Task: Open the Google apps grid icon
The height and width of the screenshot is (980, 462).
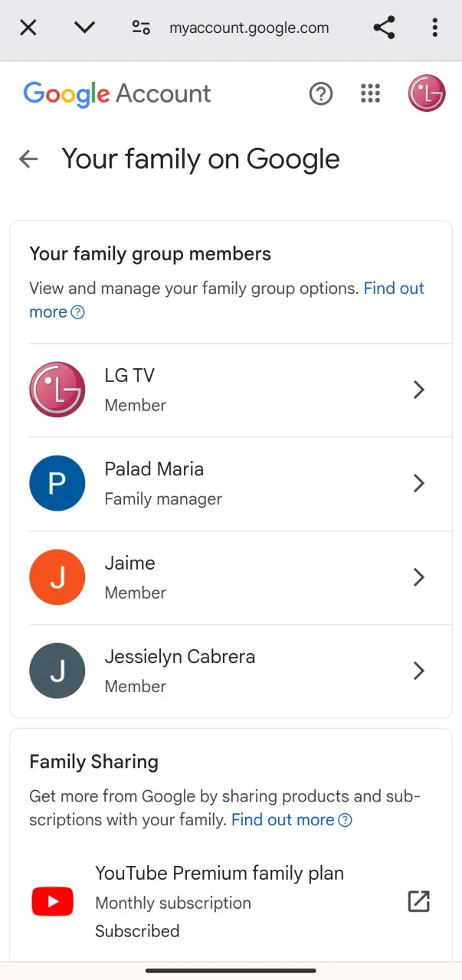Action: [x=370, y=94]
